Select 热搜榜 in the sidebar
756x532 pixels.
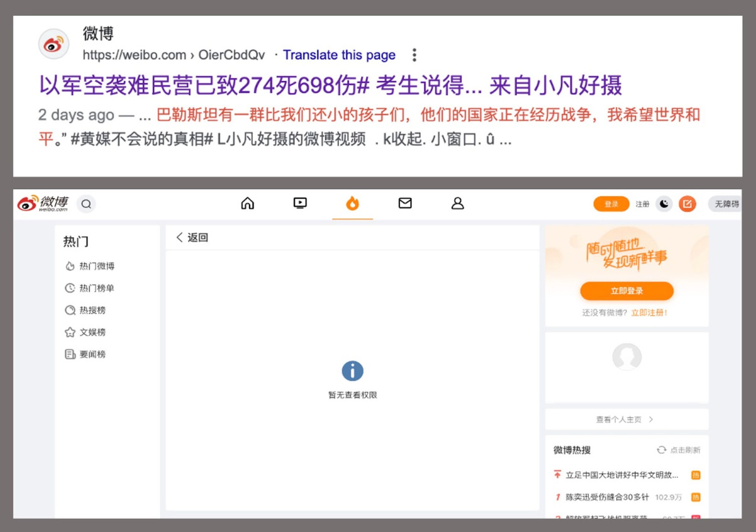click(x=86, y=310)
